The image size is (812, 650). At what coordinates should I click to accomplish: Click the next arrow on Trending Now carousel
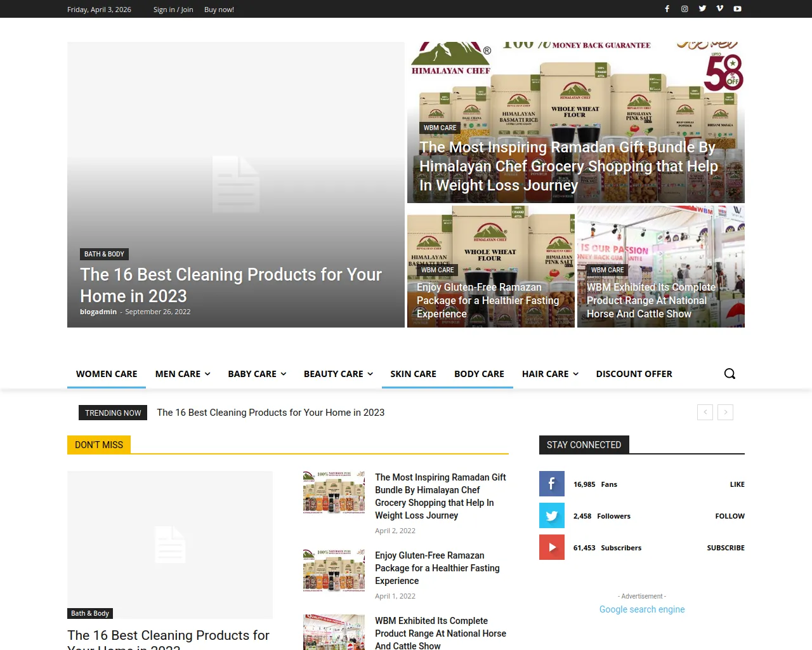click(725, 412)
